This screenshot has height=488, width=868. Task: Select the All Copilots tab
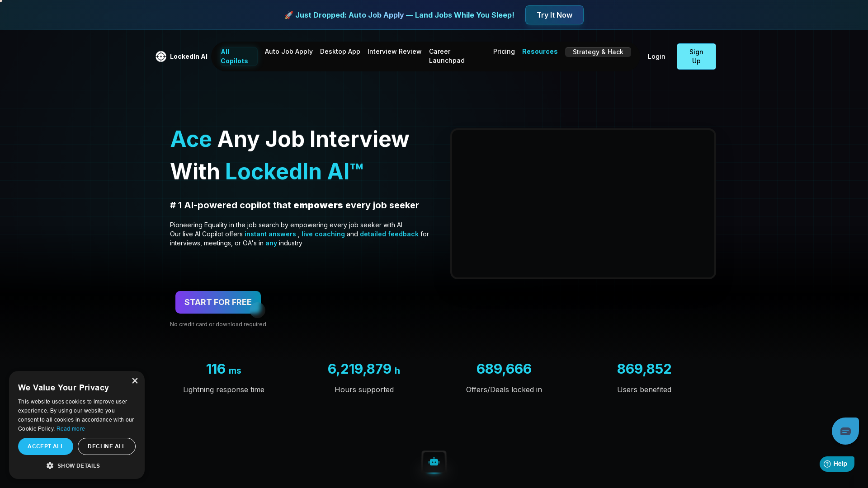click(235, 56)
